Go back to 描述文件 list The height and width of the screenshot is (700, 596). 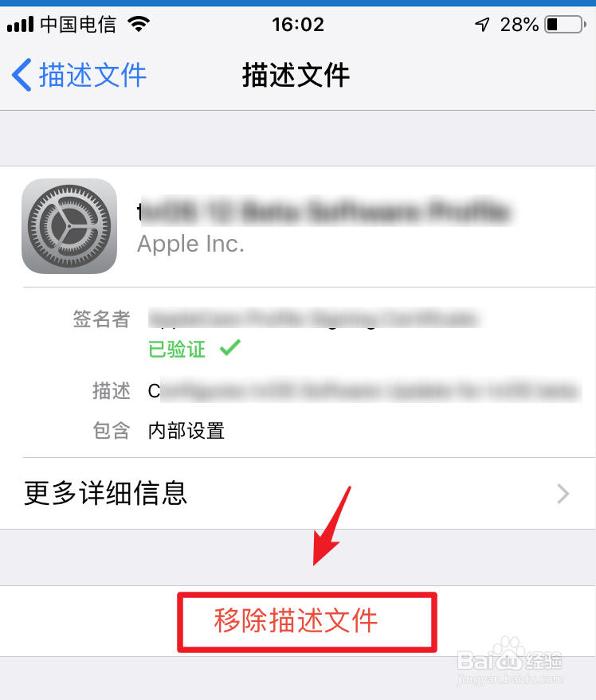coord(79,75)
